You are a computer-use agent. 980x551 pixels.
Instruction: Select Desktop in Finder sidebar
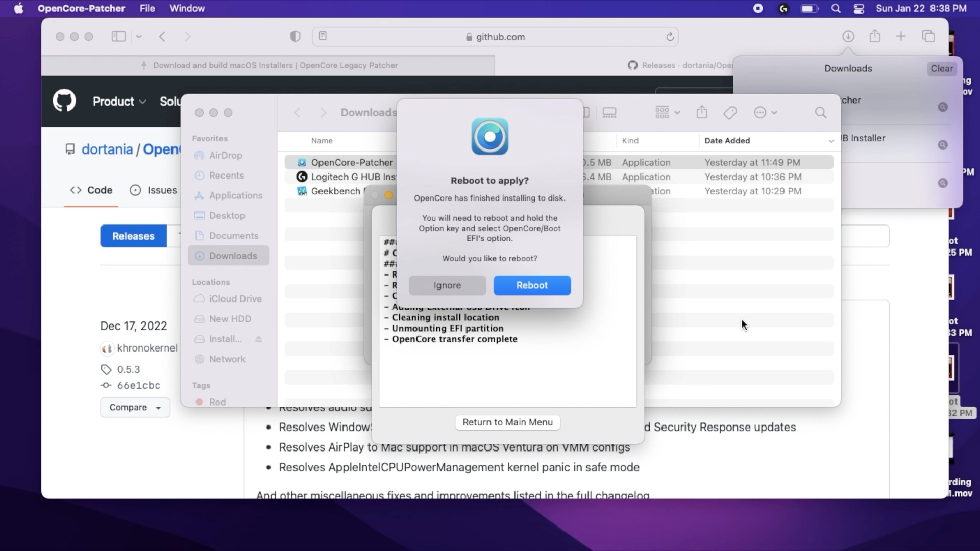[x=228, y=216]
